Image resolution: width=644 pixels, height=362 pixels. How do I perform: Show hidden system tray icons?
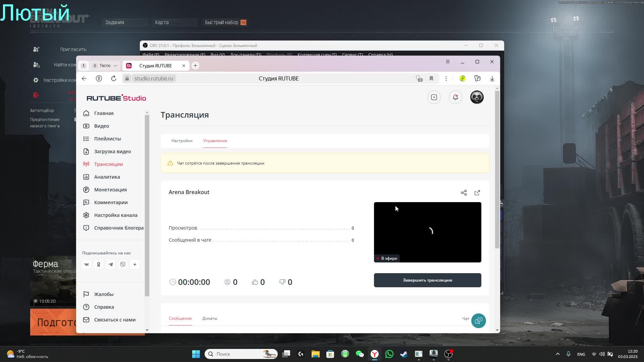(557, 354)
